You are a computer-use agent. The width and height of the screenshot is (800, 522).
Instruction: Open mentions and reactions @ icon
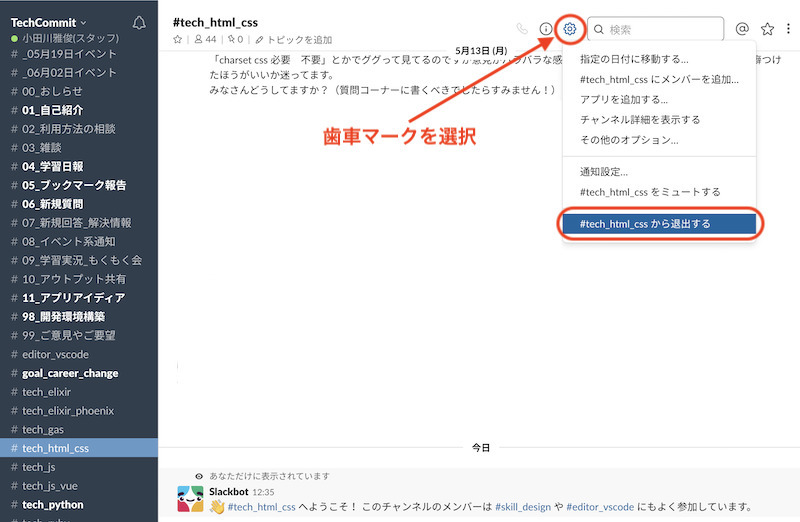pyautogui.click(x=742, y=29)
